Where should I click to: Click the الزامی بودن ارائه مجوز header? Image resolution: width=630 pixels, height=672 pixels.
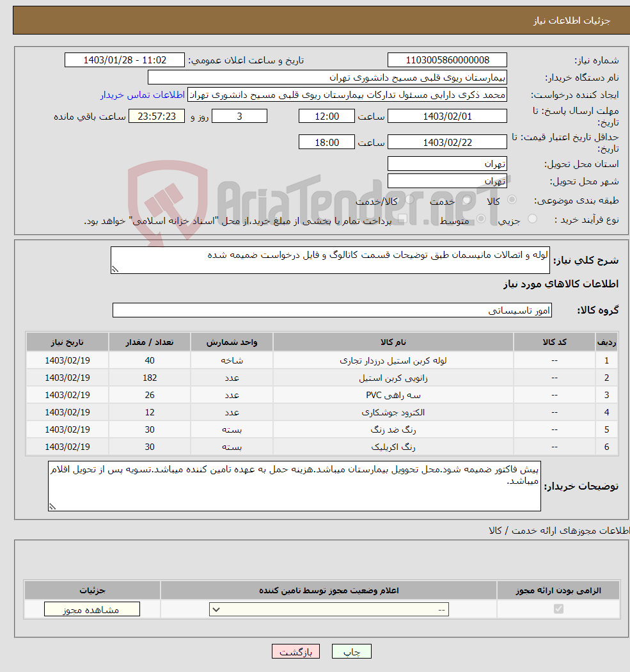coord(558,590)
